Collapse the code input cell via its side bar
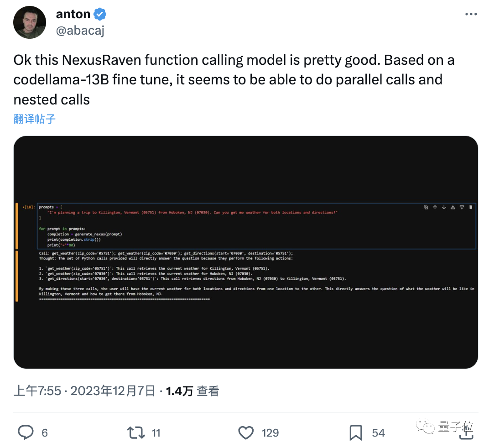This screenshot has width=489, height=448. pos(17,226)
